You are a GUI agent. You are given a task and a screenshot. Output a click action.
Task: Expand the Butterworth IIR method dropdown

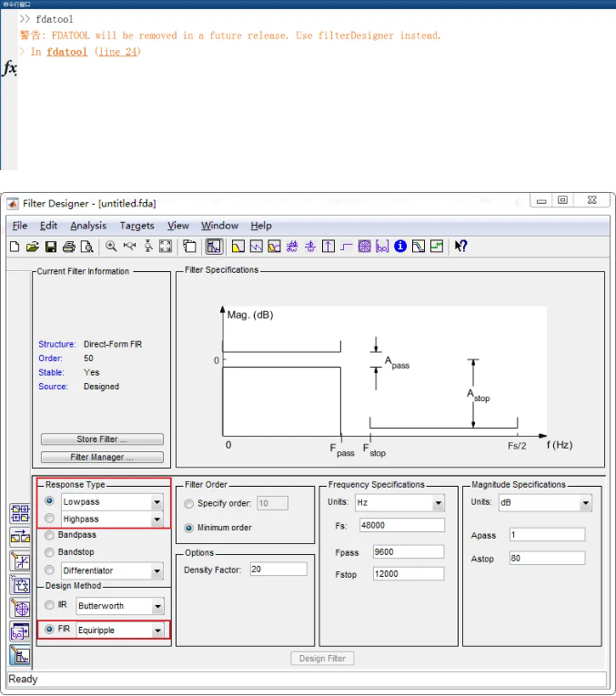(157, 606)
